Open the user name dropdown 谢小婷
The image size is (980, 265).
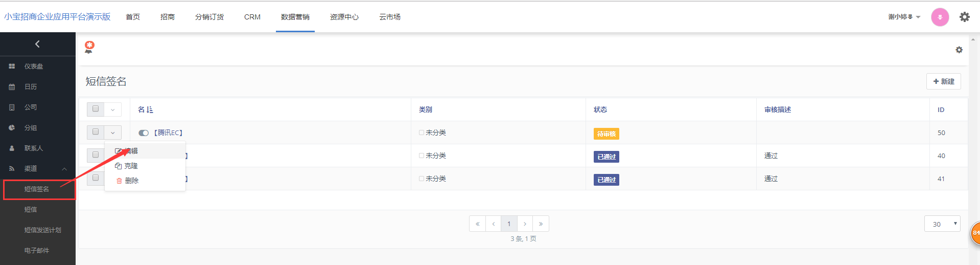(x=904, y=17)
